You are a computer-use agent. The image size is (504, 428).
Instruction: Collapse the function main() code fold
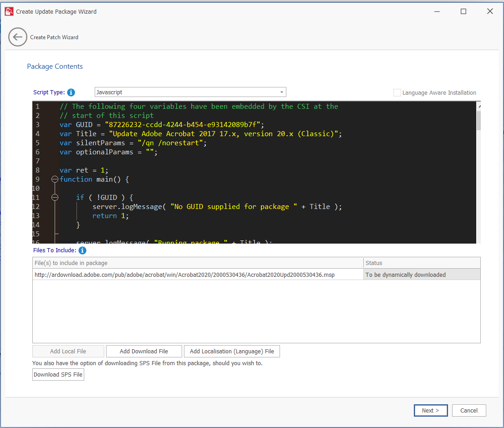pyautogui.click(x=55, y=179)
